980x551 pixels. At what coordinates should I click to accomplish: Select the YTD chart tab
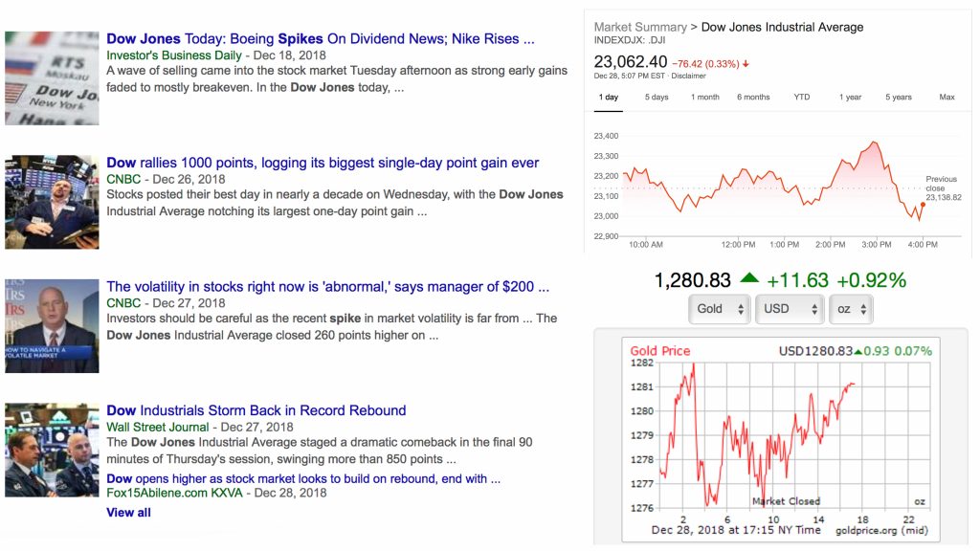pyautogui.click(x=802, y=98)
